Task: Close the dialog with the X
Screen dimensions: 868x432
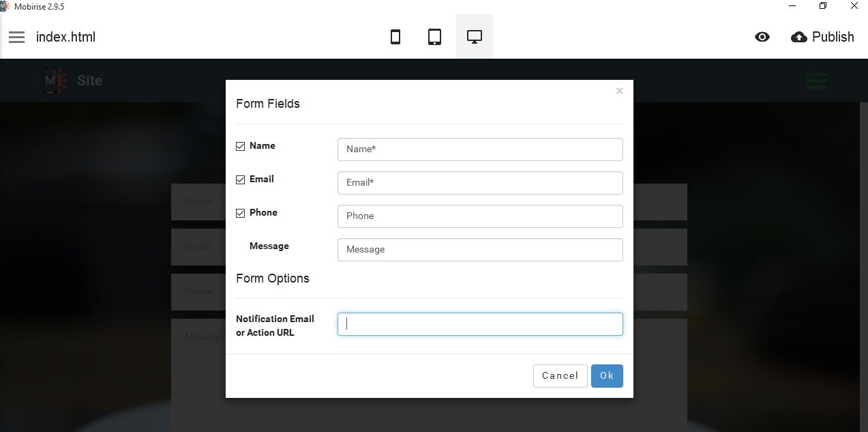Action: [x=619, y=90]
